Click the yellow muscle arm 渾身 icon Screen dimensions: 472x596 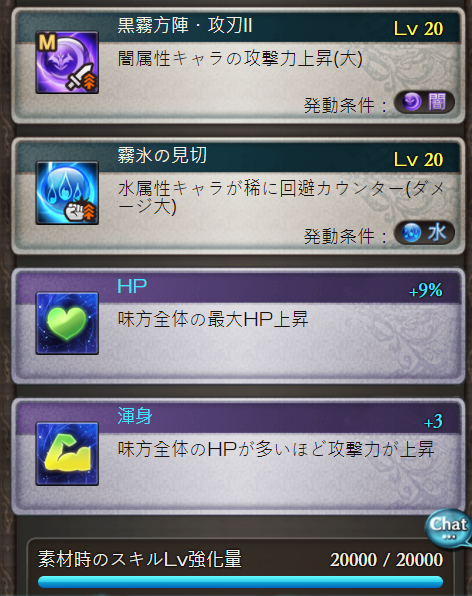click(67, 453)
